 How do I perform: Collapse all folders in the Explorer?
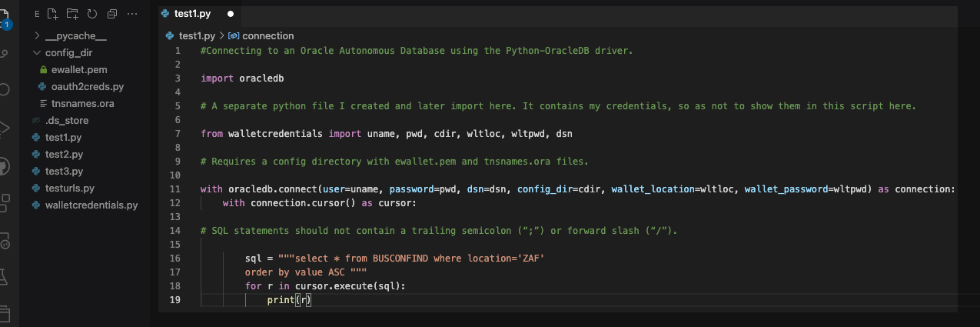(x=112, y=13)
